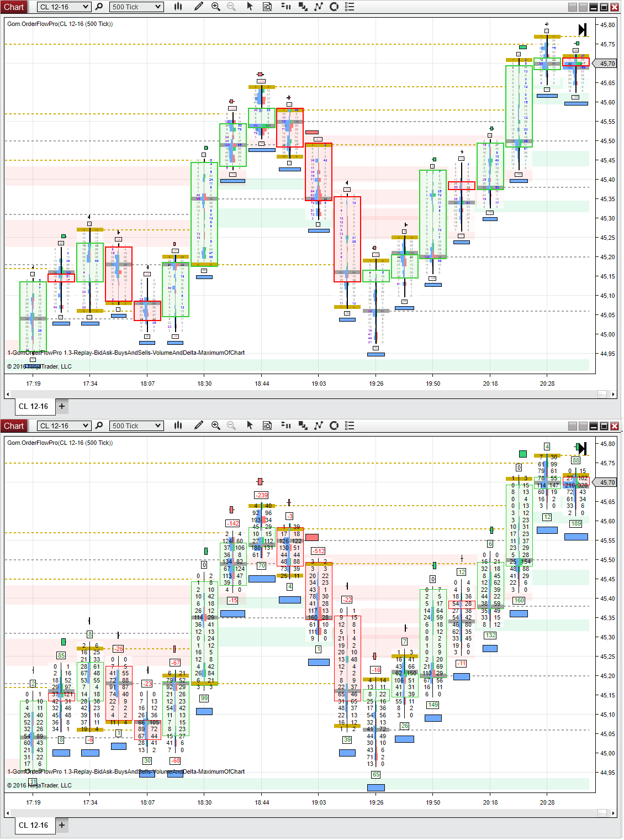This screenshot has width=624, height=840.
Task: Open Indicators icon in bottom chart toolbar
Action: pyautogui.click(x=319, y=426)
